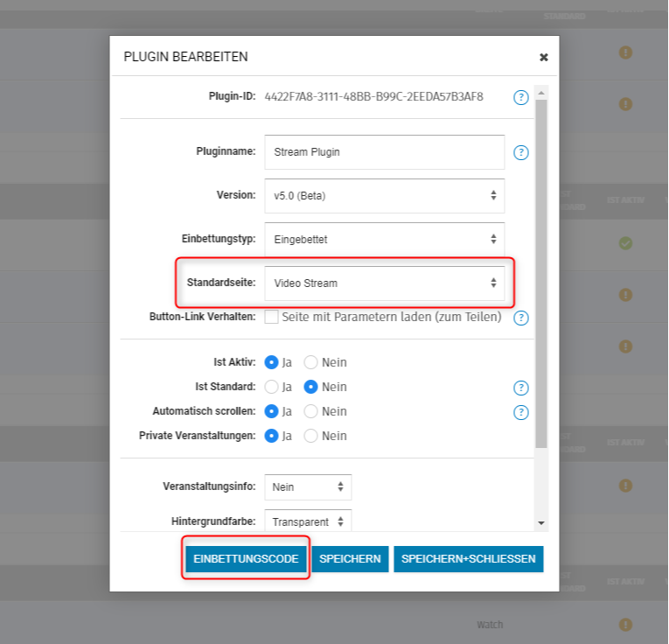The image size is (669, 644).
Task: Choose Nein for Private Veranstaltungen
Action: 310,436
